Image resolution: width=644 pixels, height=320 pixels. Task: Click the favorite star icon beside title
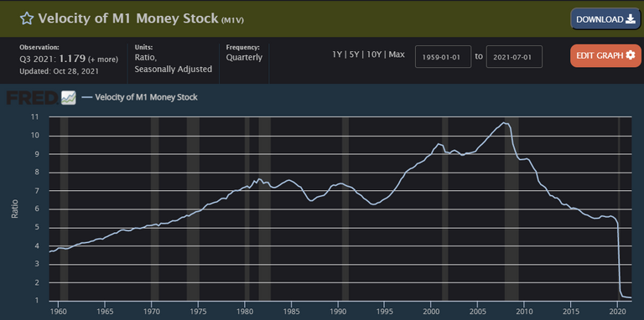point(27,18)
